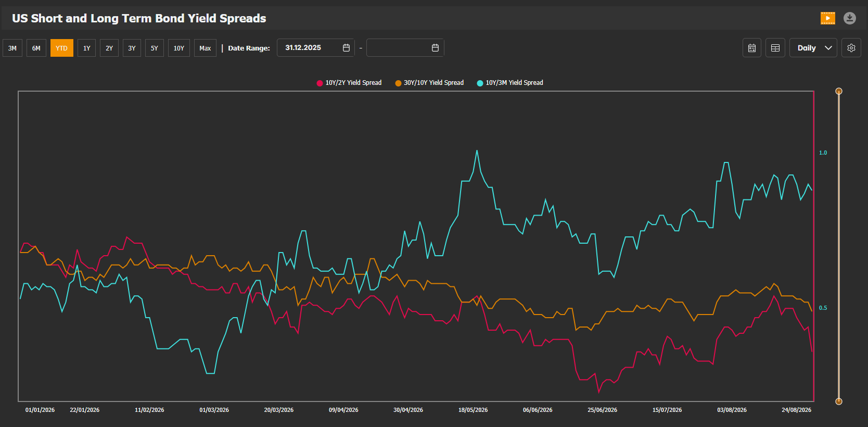Click the 20/03/2026 x-axis date label
This screenshot has height=427, width=868.
pyautogui.click(x=279, y=410)
